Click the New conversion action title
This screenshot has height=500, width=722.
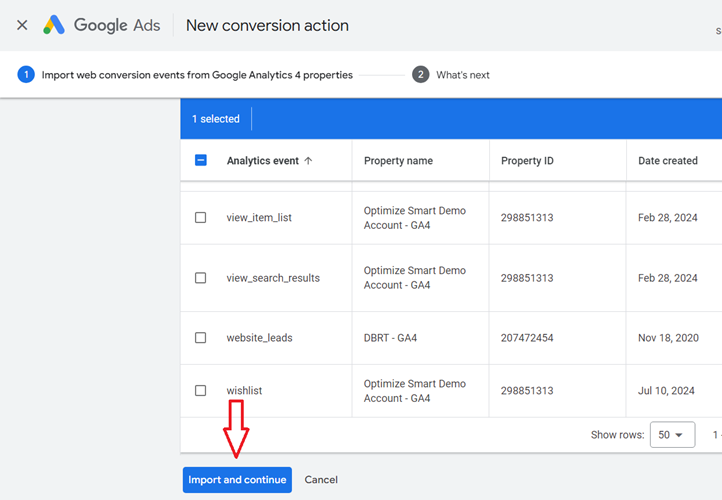267,25
